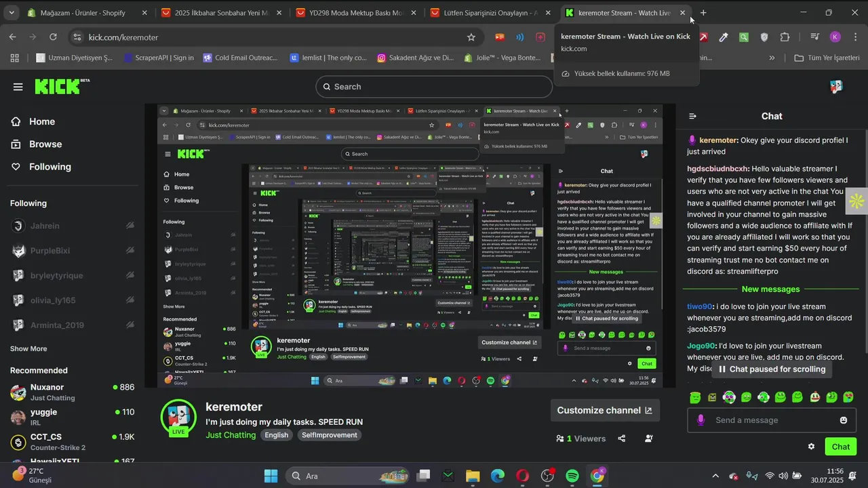Toggle the Kick sidebar hamburger menu

tap(18, 87)
